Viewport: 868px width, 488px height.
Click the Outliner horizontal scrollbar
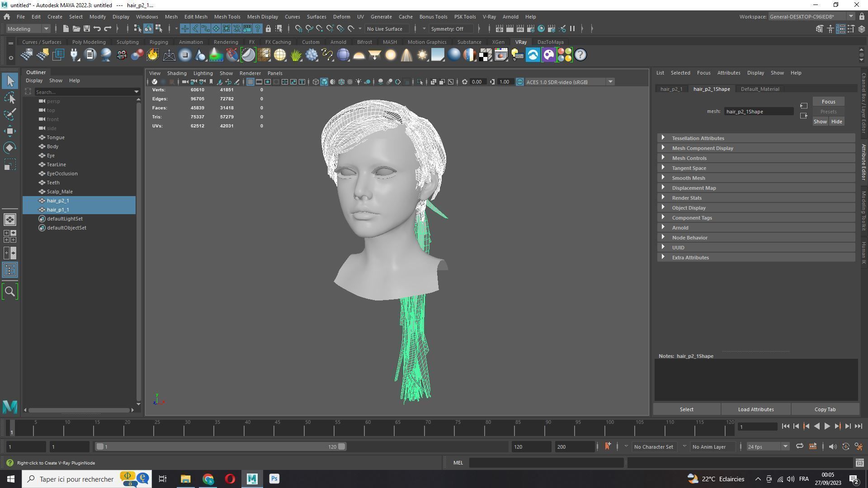click(79, 410)
